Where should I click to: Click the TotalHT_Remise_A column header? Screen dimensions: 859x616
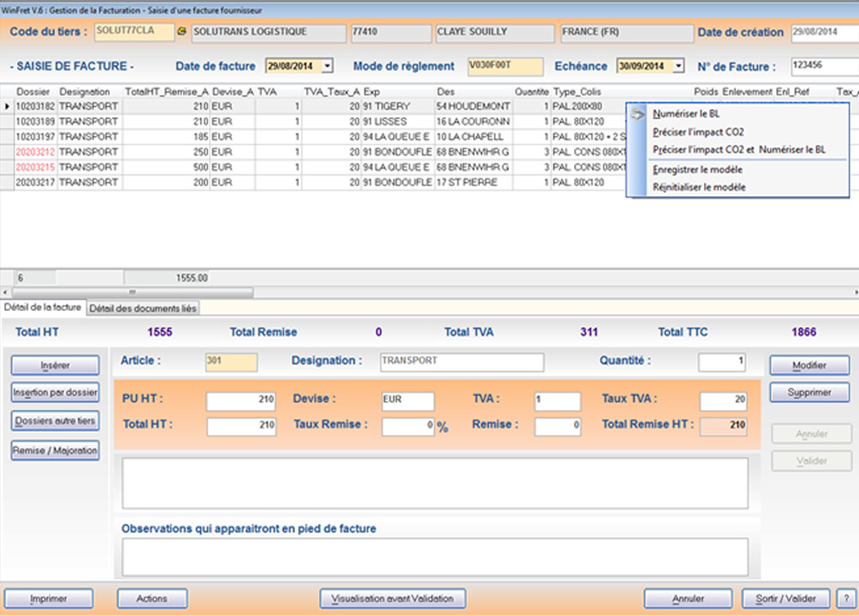coord(167,92)
